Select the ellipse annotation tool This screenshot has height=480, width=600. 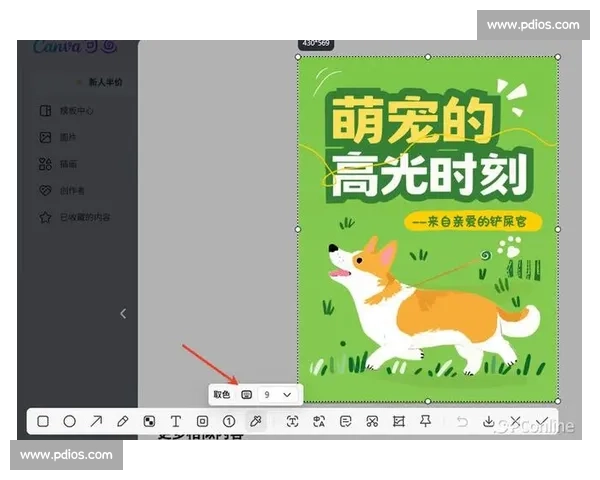click(69, 421)
